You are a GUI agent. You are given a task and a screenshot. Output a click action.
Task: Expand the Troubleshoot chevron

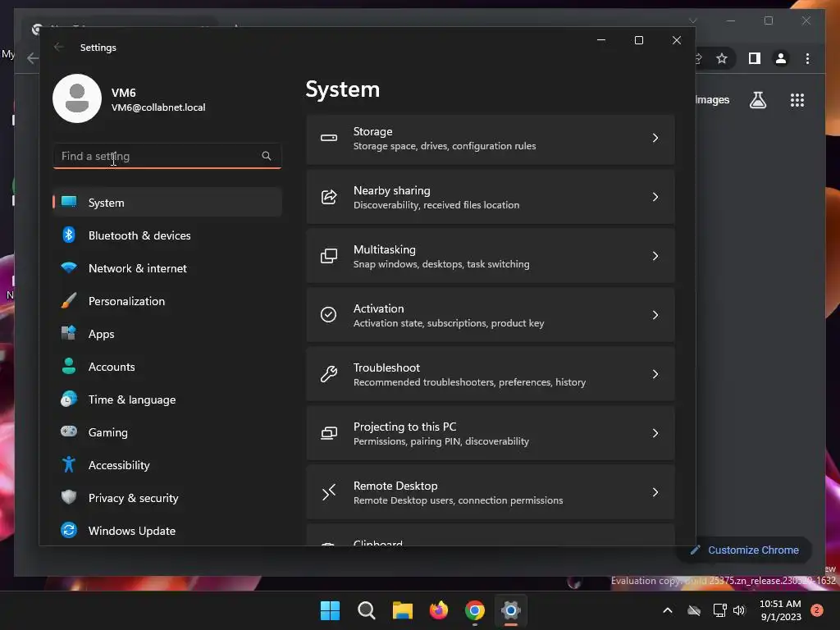point(655,374)
